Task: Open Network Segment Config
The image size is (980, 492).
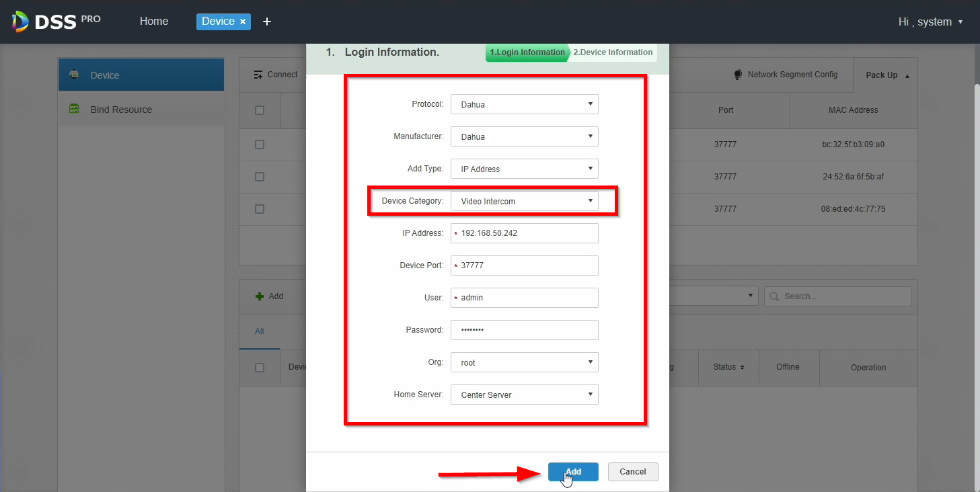Action: [786, 75]
